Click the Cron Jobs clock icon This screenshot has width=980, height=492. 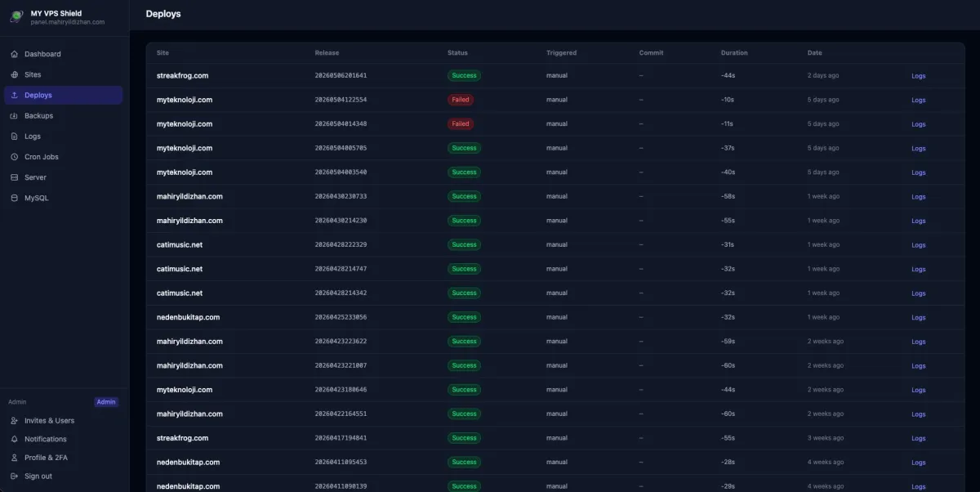[x=15, y=156]
